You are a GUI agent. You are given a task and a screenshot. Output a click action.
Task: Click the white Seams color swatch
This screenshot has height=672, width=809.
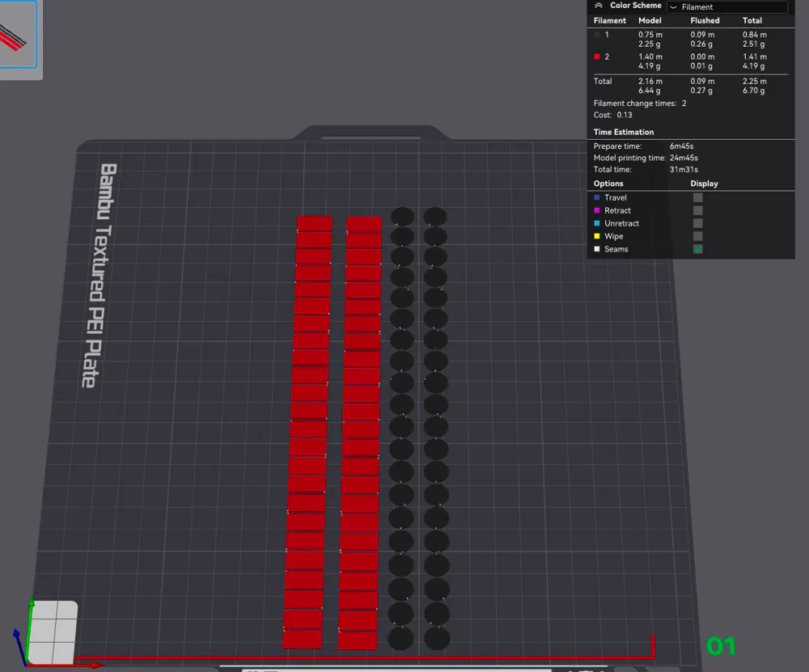click(x=597, y=249)
